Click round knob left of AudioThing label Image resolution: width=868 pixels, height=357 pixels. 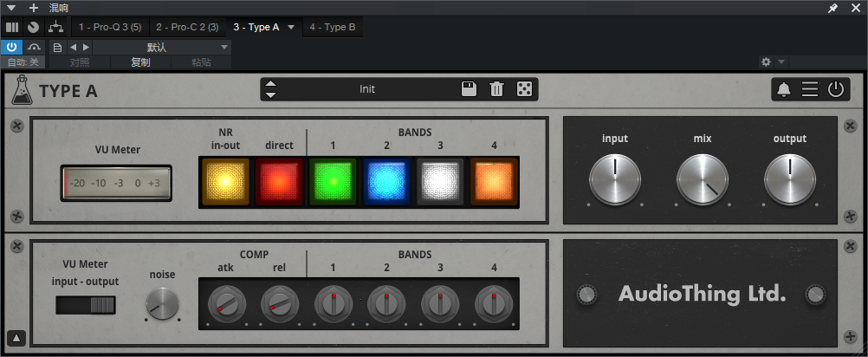pos(586,295)
